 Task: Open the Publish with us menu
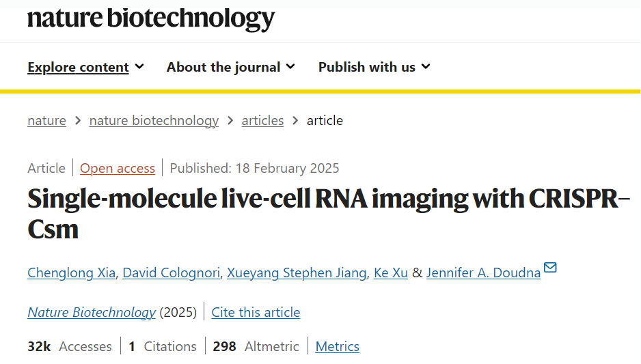pos(366,67)
